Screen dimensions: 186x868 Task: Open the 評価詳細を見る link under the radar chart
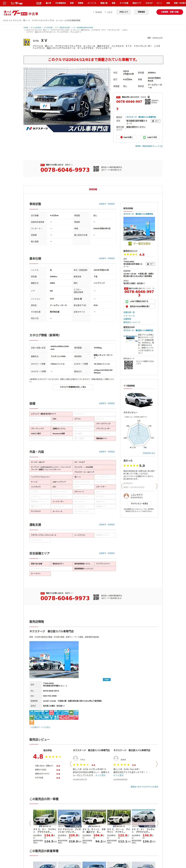(149, 453)
